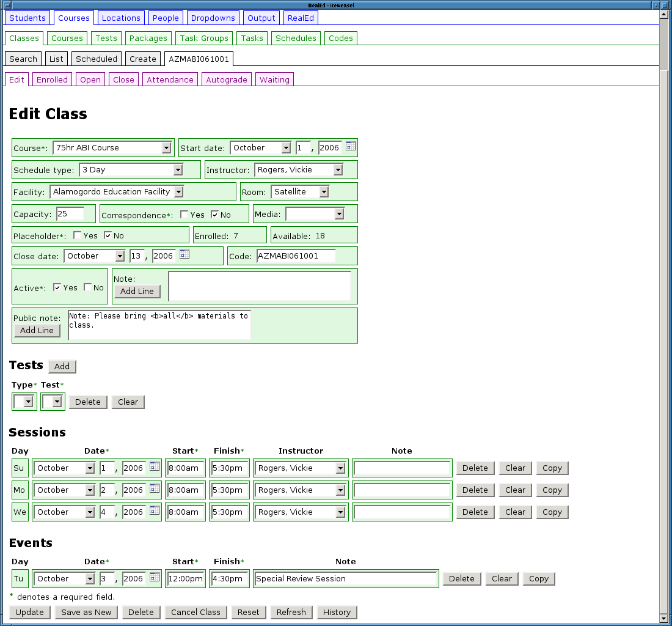
Task: Open the Schedule type dropdown
Action: pos(178,170)
